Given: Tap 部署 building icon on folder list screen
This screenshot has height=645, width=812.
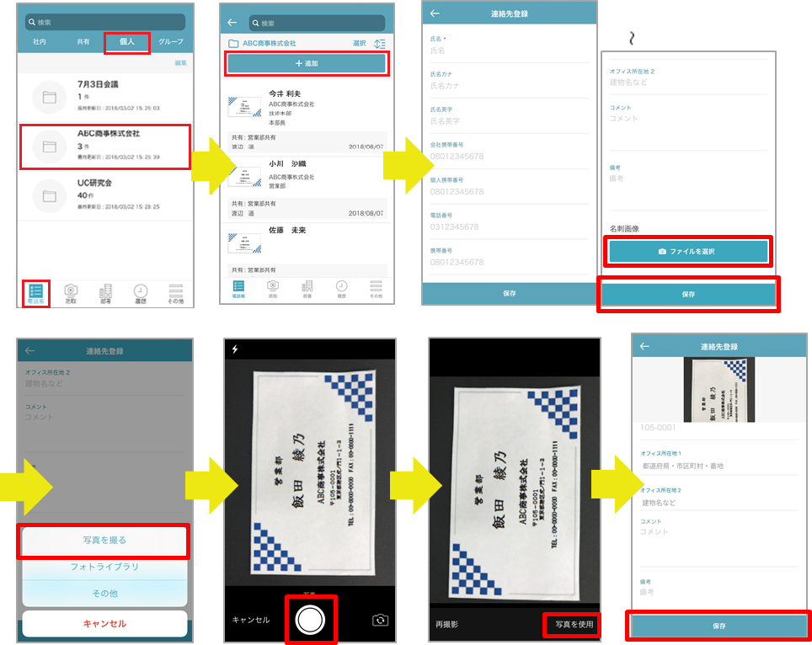Looking at the screenshot, I should [105, 292].
